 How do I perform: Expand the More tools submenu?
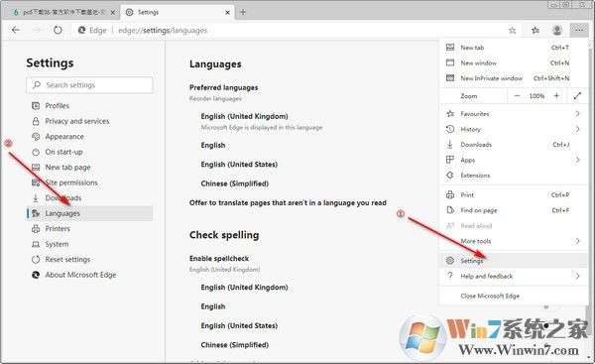(577, 241)
